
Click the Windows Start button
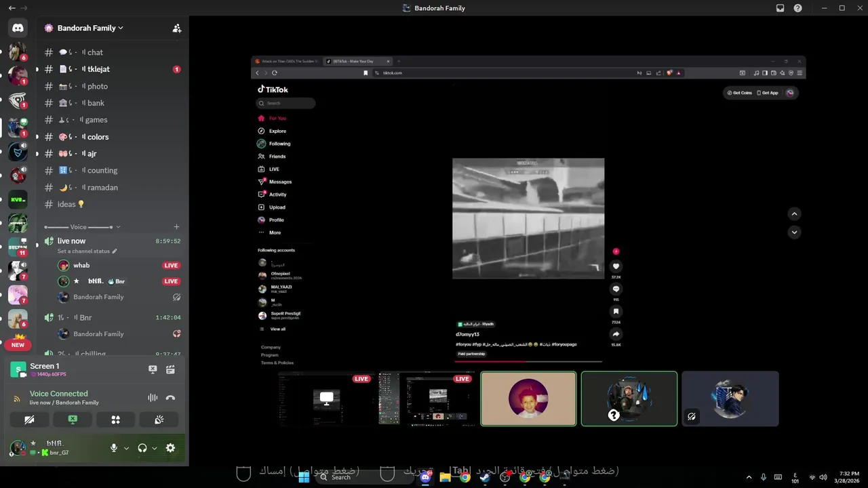(x=304, y=477)
